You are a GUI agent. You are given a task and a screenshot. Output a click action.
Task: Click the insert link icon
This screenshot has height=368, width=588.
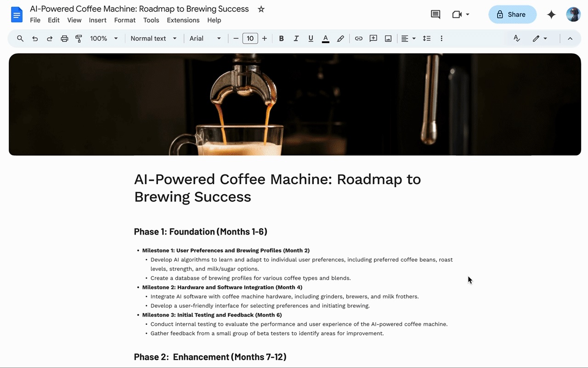pos(359,39)
